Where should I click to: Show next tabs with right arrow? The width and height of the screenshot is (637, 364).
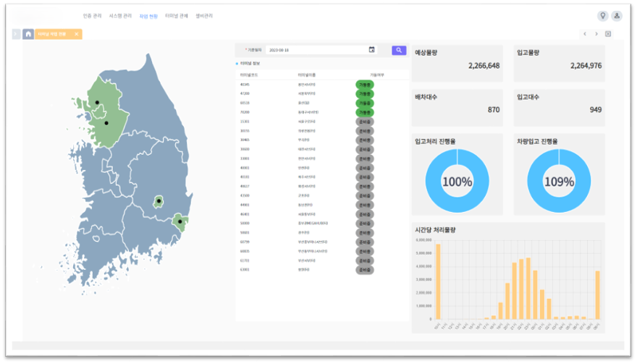click(x=596, y=34)
